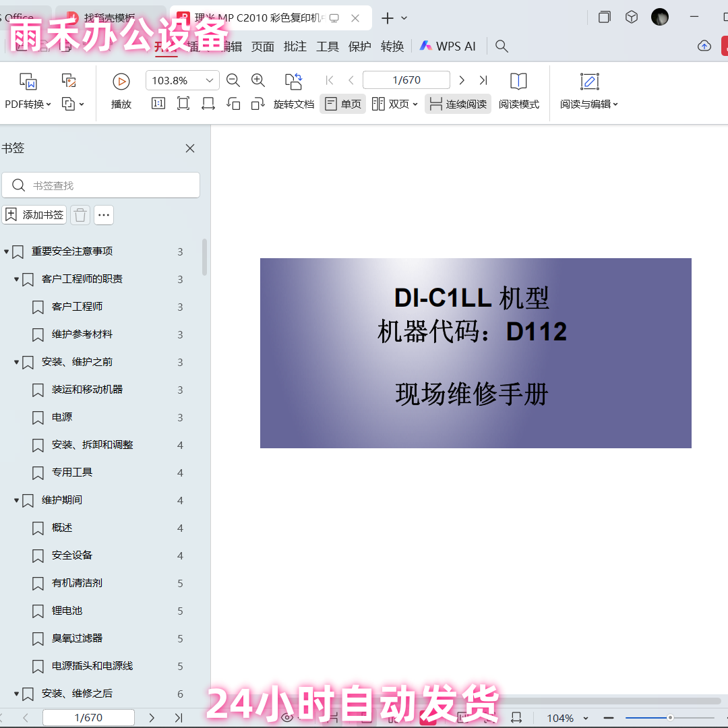Click the fit width icon in toolbar

pos(208,104)
